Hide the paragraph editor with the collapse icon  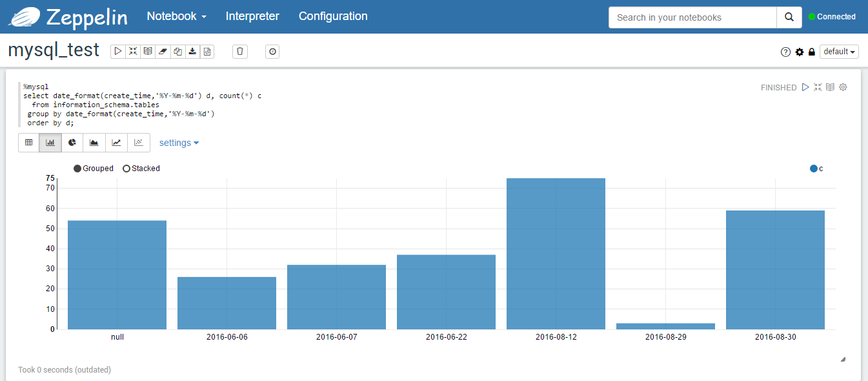tap(818, 87)
